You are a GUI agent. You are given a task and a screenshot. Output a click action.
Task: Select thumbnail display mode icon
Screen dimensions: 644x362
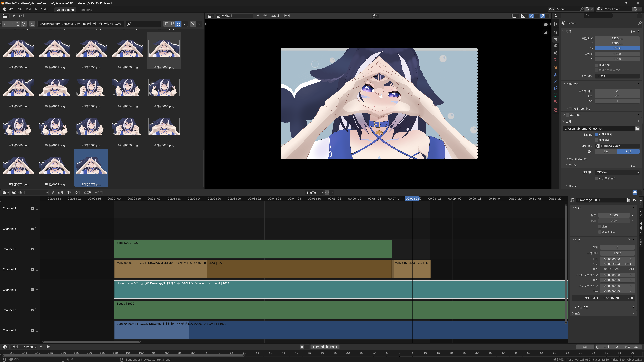[x=178, y=24]
